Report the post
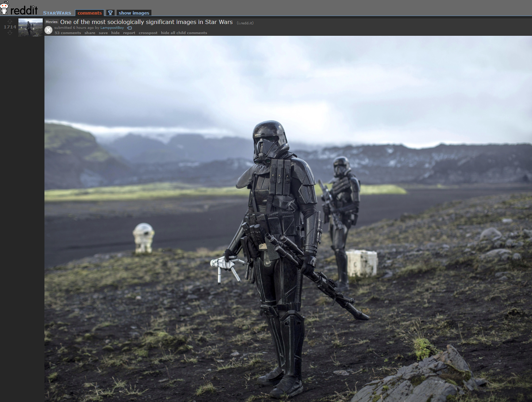 (129, 33)
